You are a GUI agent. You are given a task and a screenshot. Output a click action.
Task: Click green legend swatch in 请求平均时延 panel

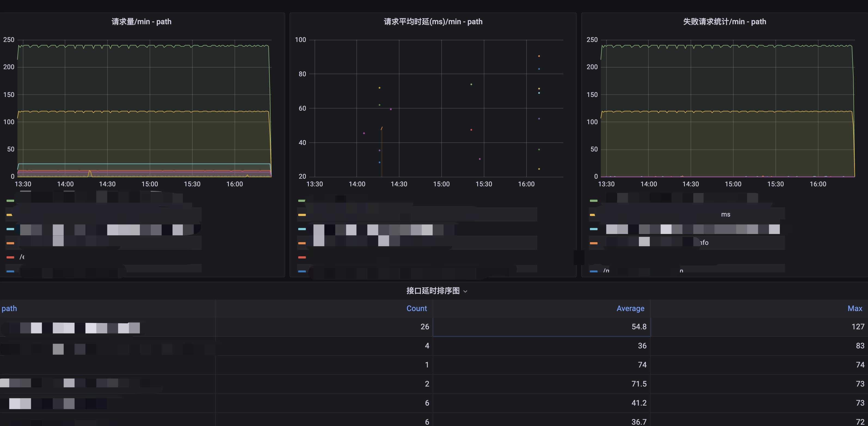click(302, 201)
